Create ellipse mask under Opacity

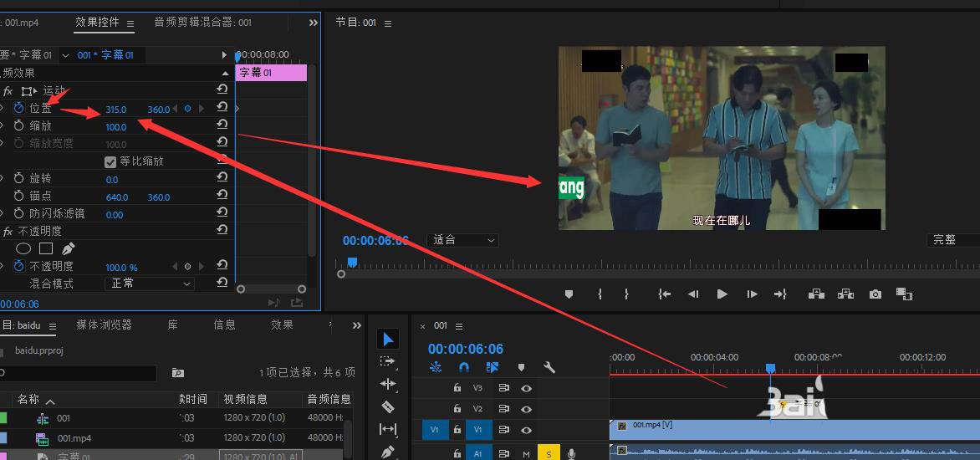[23, 248]
